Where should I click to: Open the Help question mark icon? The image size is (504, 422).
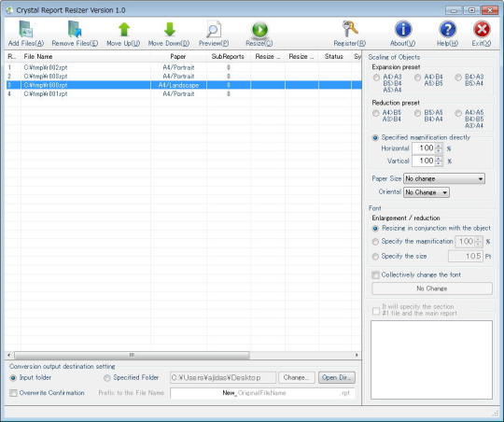(447, 30)
